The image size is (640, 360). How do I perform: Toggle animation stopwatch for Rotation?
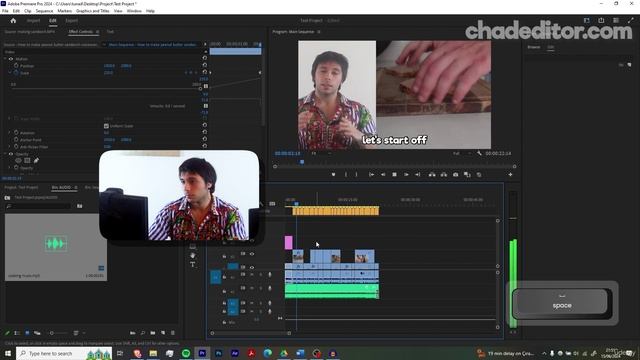[x=16, y=133]
